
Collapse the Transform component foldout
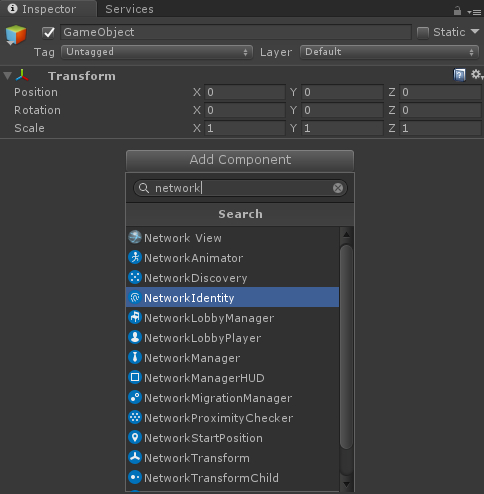[8, 76]
